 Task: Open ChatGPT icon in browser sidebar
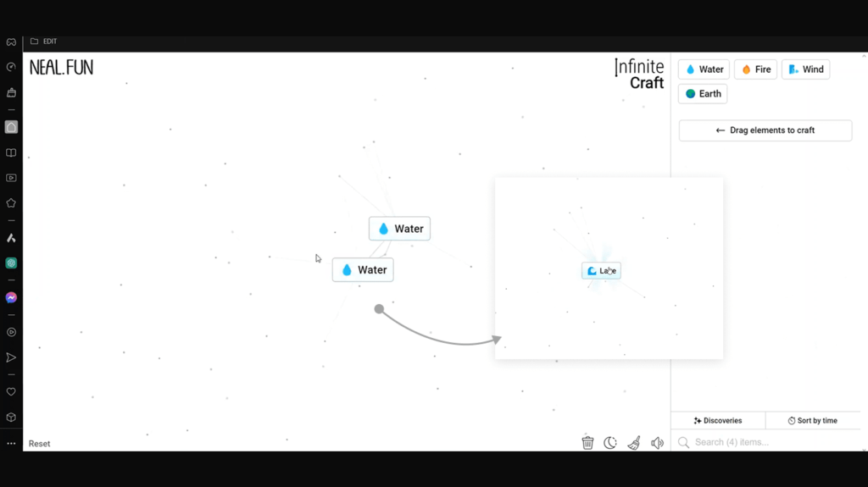tap(11, 263)
